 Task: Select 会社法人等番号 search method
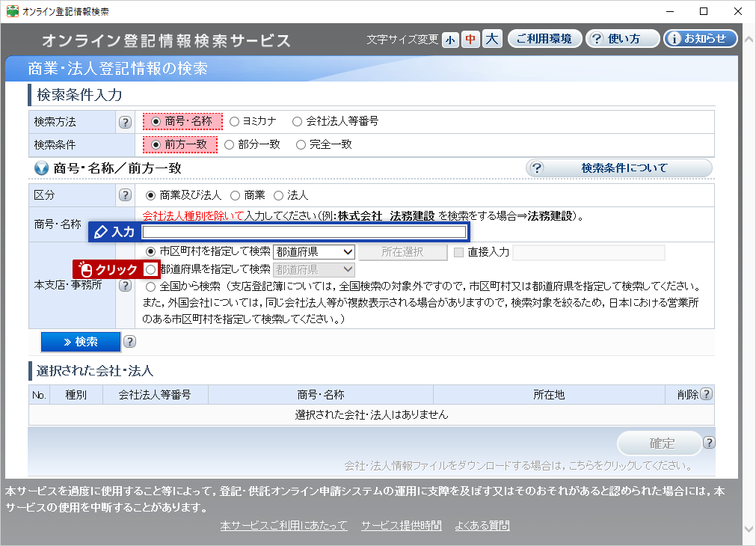coord(298,122)
